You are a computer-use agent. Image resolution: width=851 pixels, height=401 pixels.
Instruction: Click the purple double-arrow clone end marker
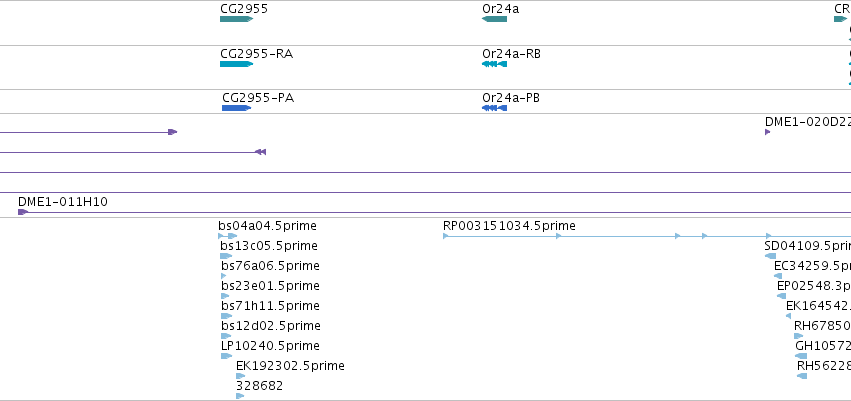click(261, 152)
